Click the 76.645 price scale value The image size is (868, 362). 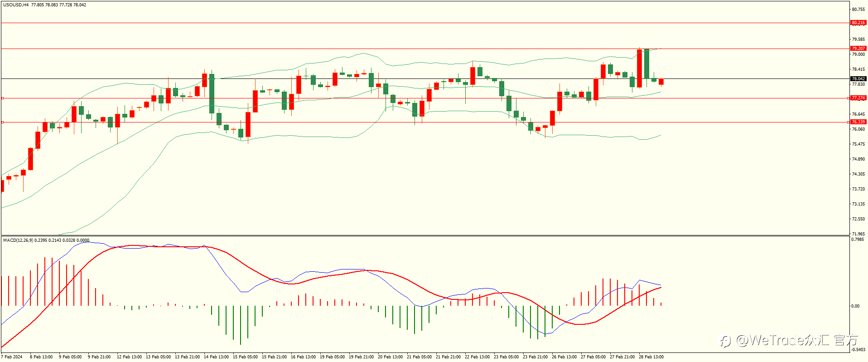coord(858,114)
